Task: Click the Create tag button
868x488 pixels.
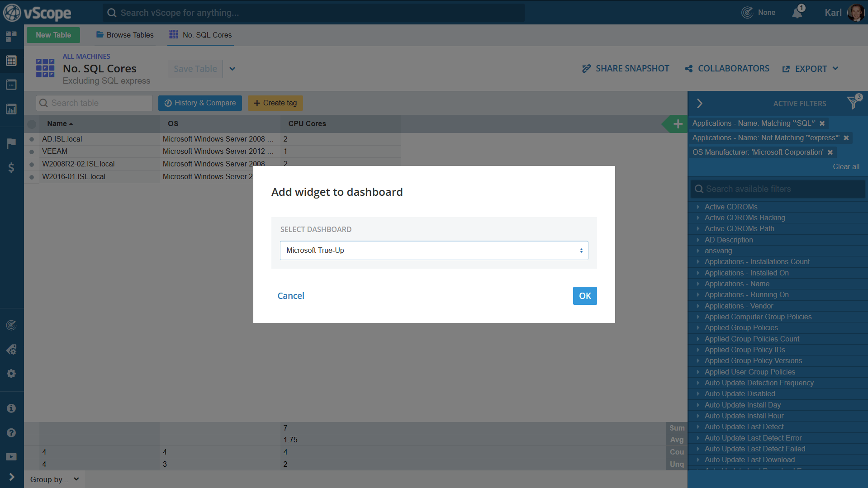Action: (275, 103)
